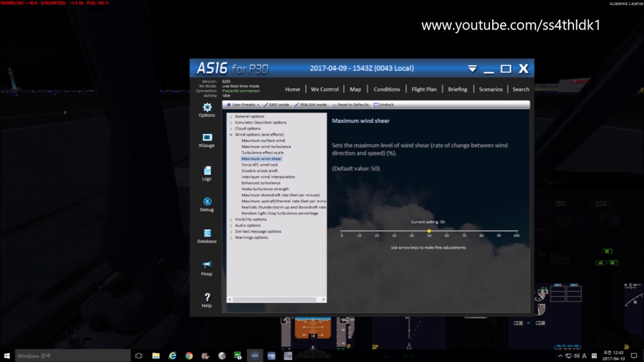Set wind shear slider to 100

click(x=517, y=231)
